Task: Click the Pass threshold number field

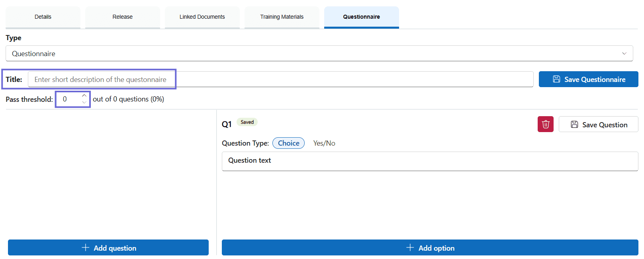Action: click(72, 99)
